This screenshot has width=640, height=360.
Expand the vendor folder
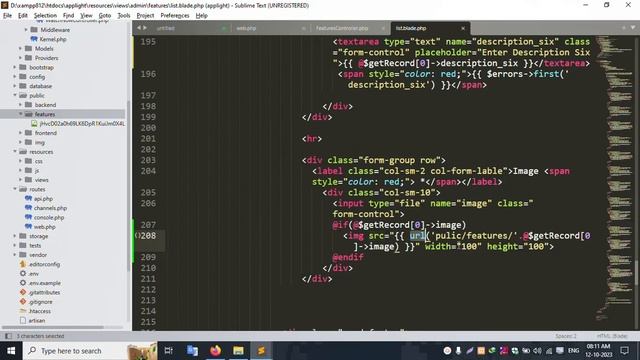[x=15, y=255]
